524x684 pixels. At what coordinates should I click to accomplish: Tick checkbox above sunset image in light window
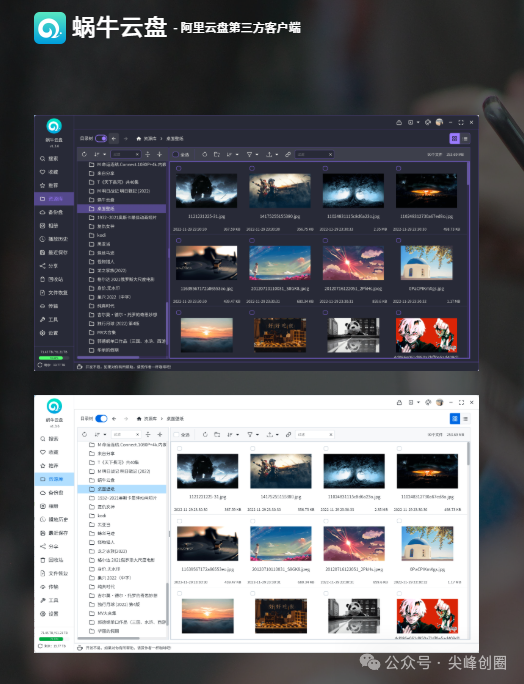coord(179,593)
